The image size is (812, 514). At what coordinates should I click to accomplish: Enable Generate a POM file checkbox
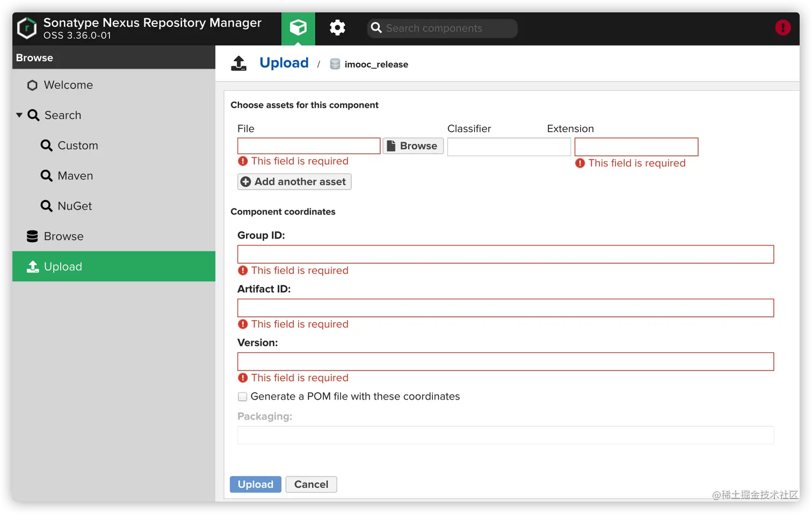(243, 397)
